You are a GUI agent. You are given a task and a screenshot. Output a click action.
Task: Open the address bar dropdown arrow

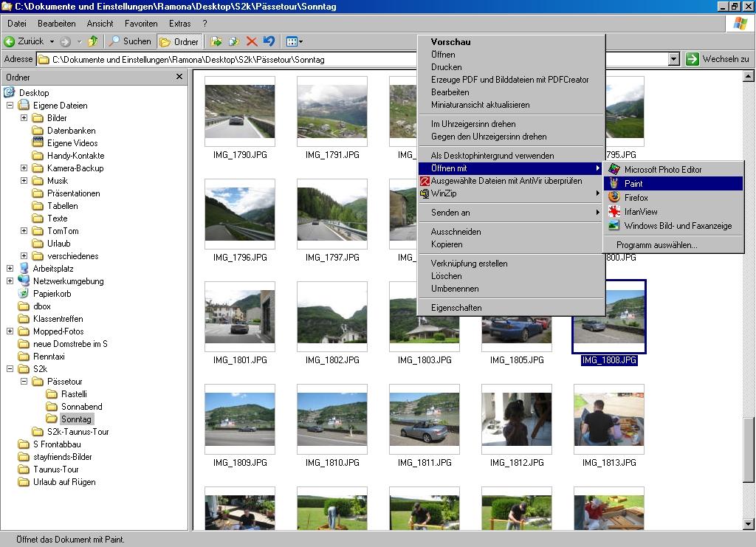tap(673, 59)
